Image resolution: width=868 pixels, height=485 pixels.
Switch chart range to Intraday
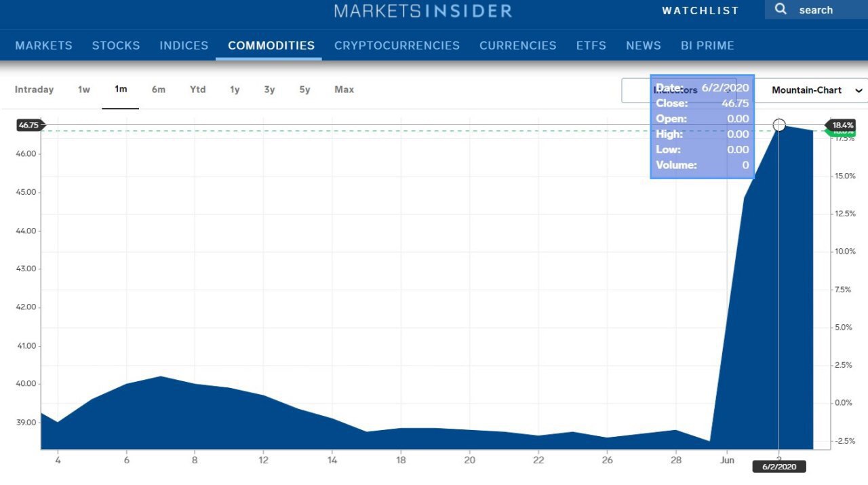click(x=34, y=90)
